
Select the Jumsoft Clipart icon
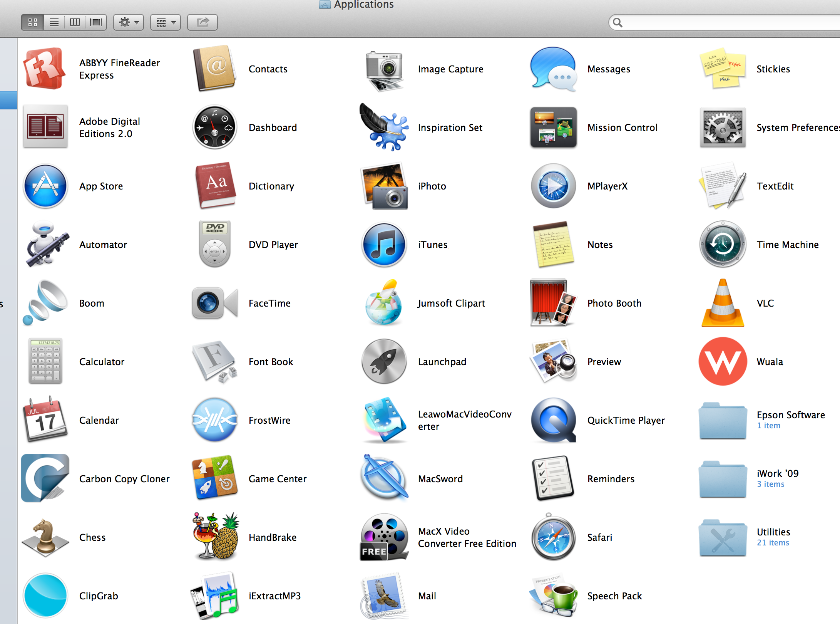(x=384, y=303)
